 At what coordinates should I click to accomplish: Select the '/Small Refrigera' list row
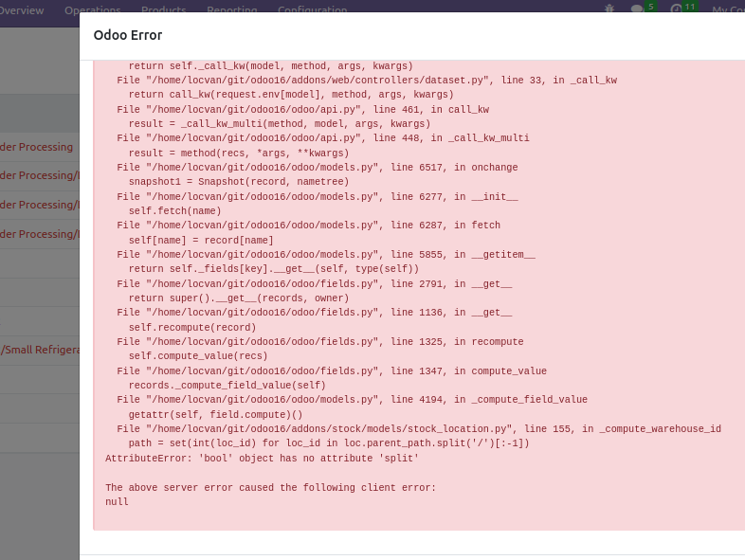click(40, 350)
